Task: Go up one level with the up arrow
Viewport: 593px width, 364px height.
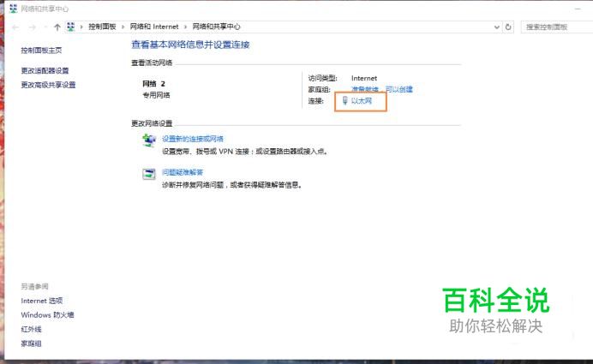Action: point(57,27)
